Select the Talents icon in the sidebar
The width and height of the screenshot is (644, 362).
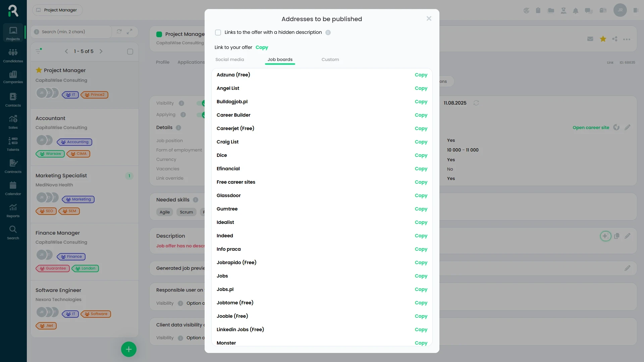(x=13, y=143)
